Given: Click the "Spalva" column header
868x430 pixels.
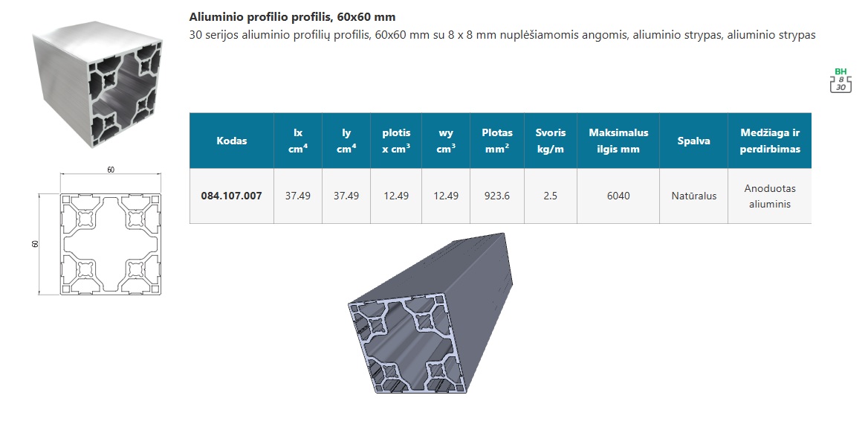Looking at the screenshot, I should tap(693, 141).
